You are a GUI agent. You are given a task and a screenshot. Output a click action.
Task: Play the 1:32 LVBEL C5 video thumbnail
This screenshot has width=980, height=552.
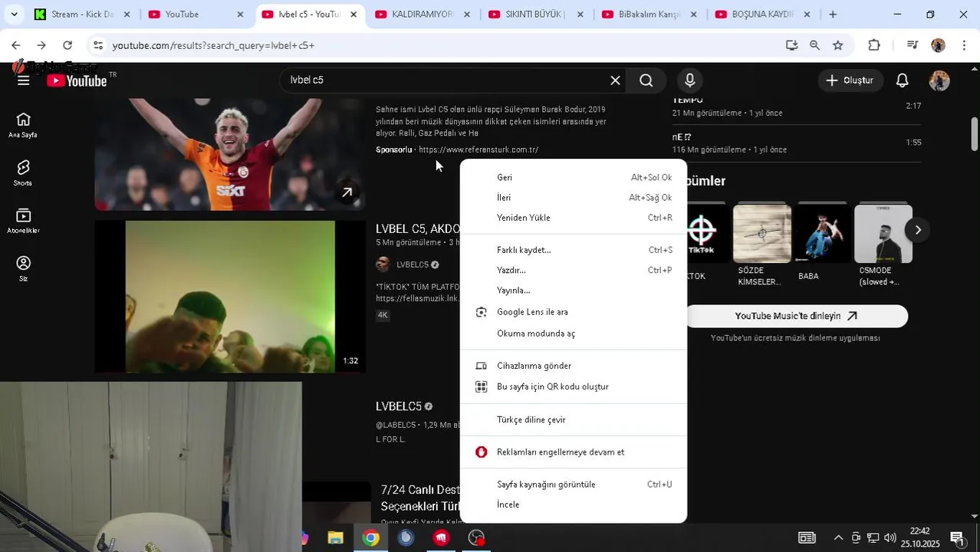[230, 297]
